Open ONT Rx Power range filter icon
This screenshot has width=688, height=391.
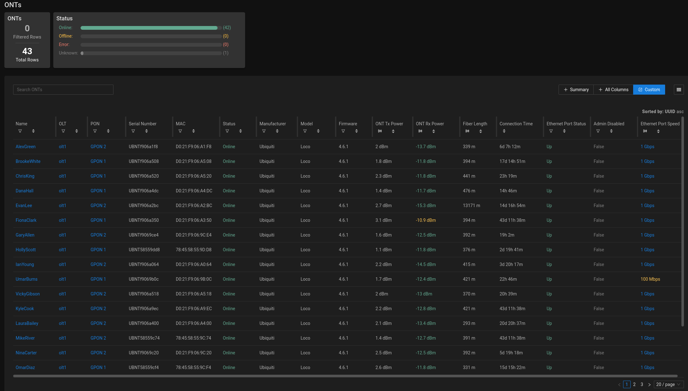tap(420, 131)
